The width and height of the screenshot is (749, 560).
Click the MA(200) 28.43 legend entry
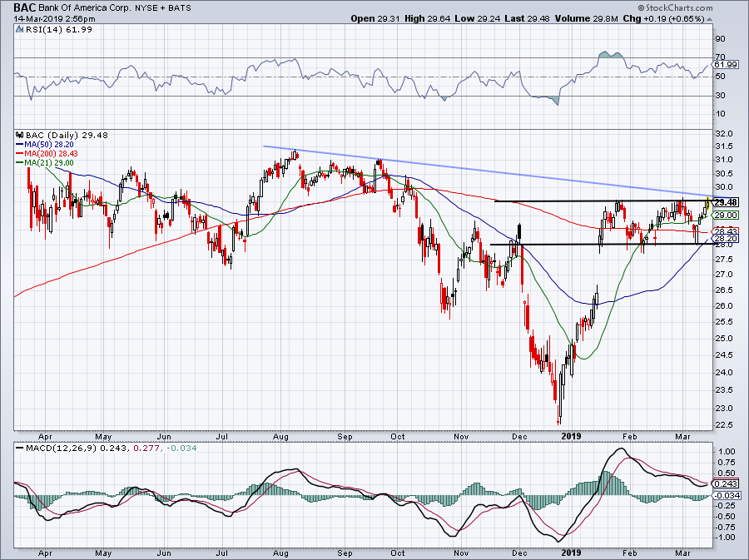51,154
